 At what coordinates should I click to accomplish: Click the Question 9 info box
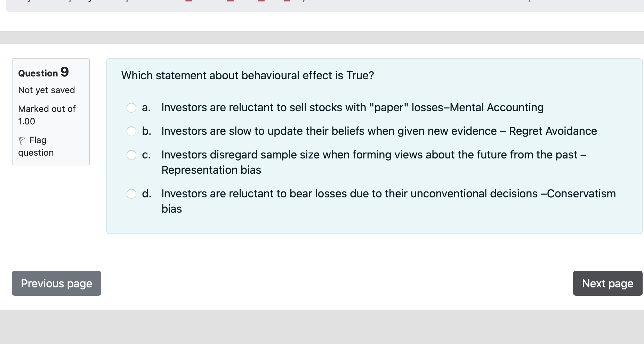coord(51,111)
